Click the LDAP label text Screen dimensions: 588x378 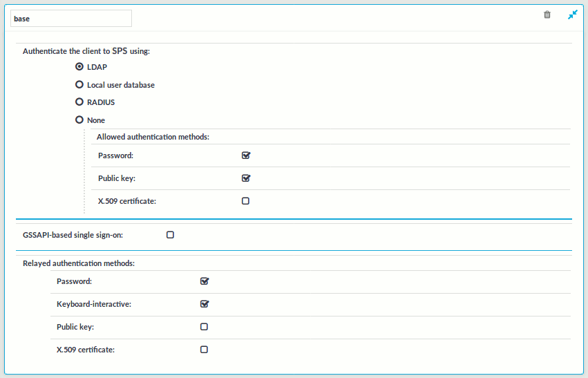pyautogui.click(x=97, y=67)
